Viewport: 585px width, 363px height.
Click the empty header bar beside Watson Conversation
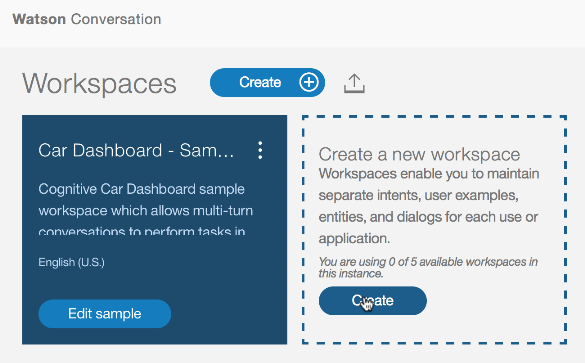pyautogui.click(x=373, y=22)
